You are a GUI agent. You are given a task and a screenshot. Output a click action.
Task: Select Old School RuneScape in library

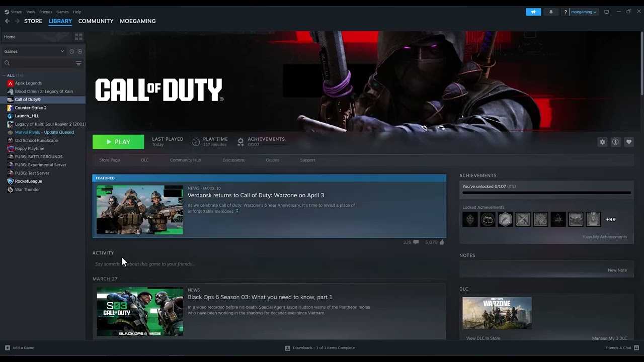pos(36,141)
